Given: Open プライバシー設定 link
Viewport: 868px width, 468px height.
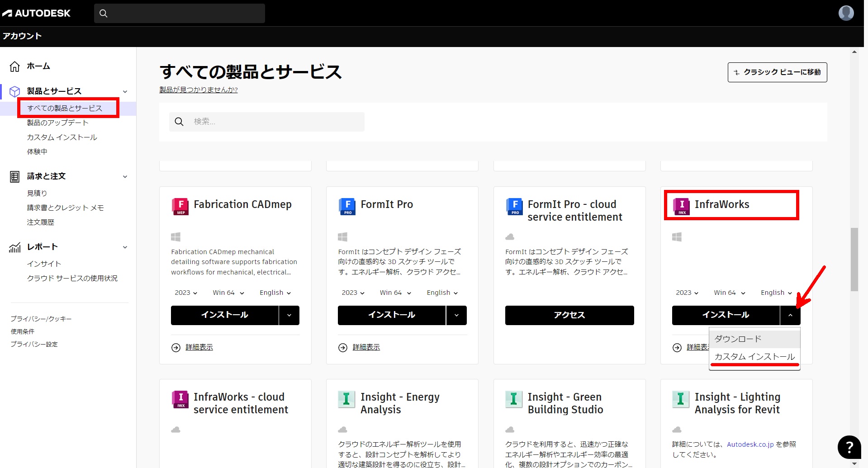Looking at the screenshot, I should pos(34,345).
